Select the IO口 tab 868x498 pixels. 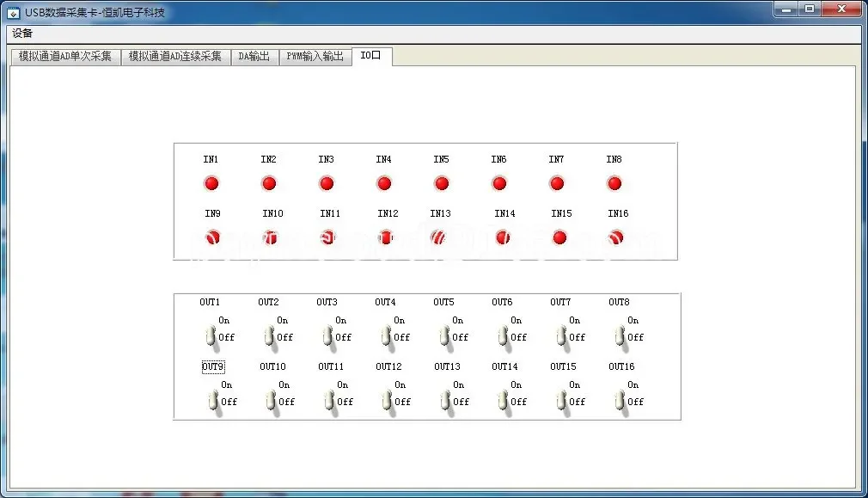coord(371,55)
